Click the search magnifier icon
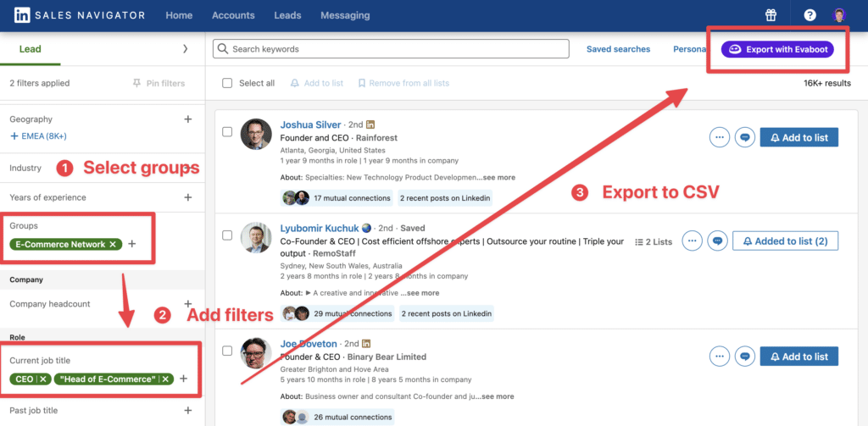Viewport: 868px width, 426px height. pos(223,48)
